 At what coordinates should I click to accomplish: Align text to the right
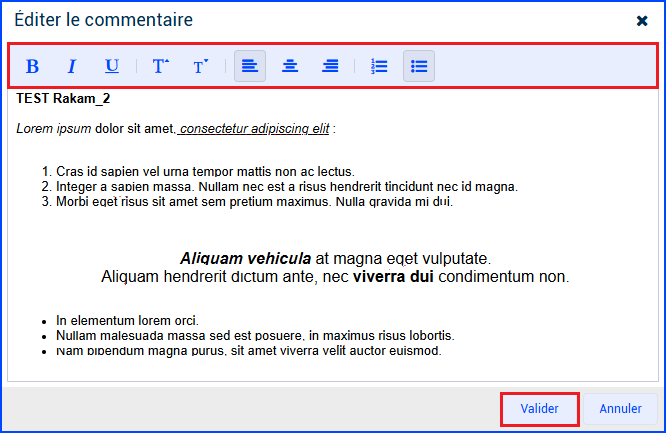pyautogui.click(x=330, y=66)
